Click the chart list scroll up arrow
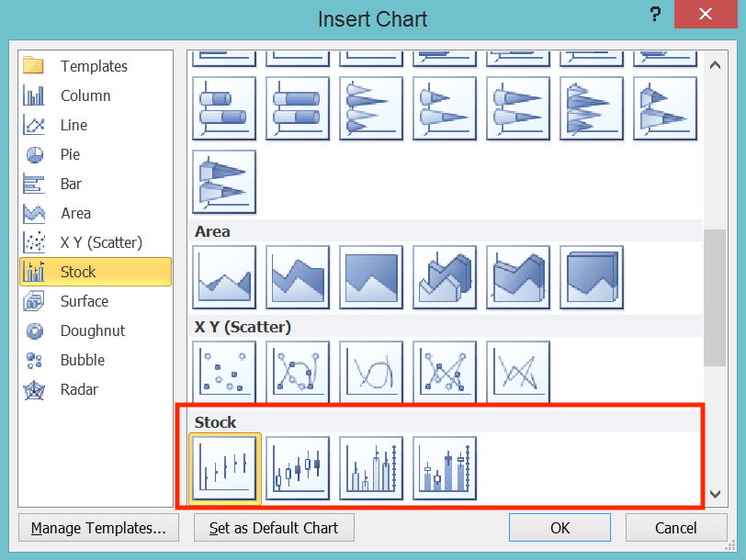The image size is (746, 560). pos(715,65)
